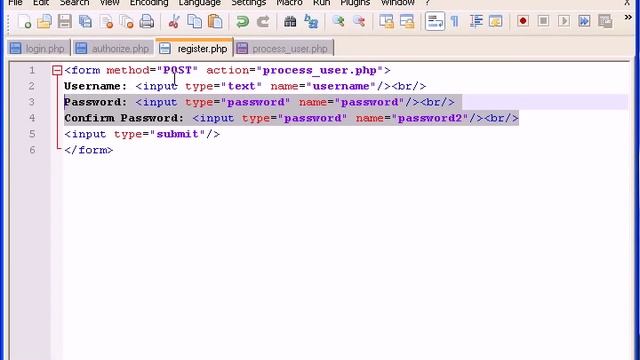The height and width of the screenshot is (360, 640).
Task: Toggle synchronize vertical scrolling icon
Action: coord(386,21)
